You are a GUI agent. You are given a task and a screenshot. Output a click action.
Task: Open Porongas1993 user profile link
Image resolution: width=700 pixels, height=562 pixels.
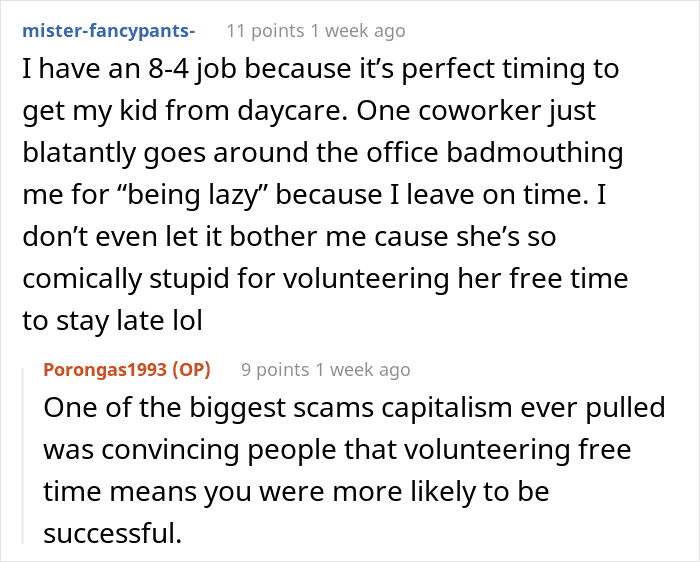[x=105, y=370]
